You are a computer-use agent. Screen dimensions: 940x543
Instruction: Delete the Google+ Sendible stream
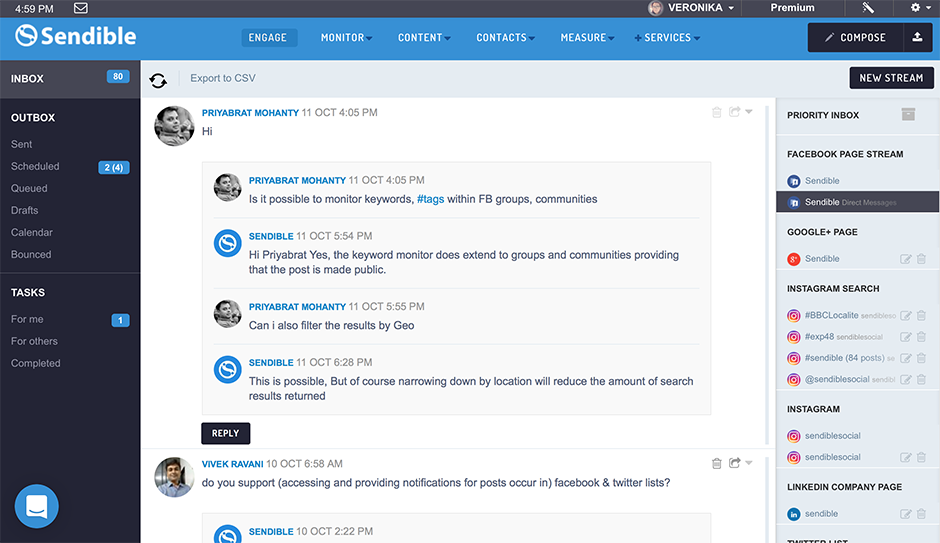921,259
